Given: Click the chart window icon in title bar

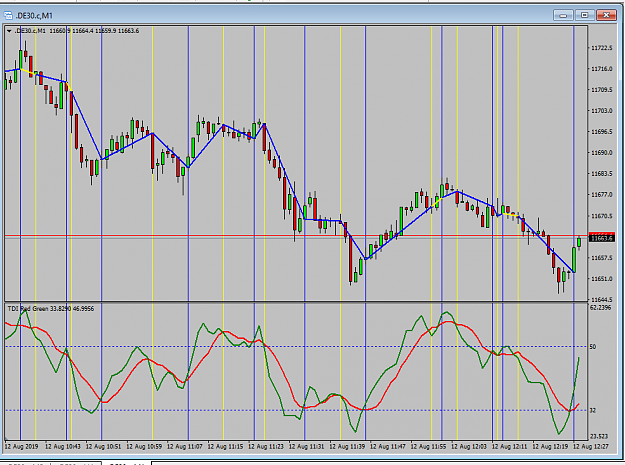Looking at the screenshot, I should [8, 16].
